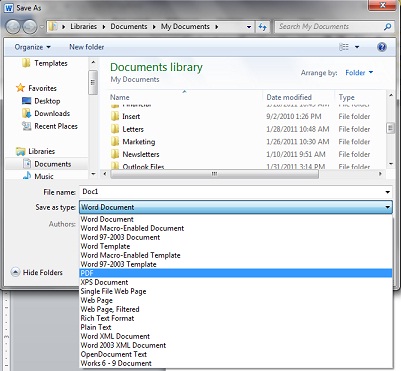The width and height of the screenshot is (401, 371).
Task: Choose Web Page, Filtered option
Action: click(x=236, y=309)
